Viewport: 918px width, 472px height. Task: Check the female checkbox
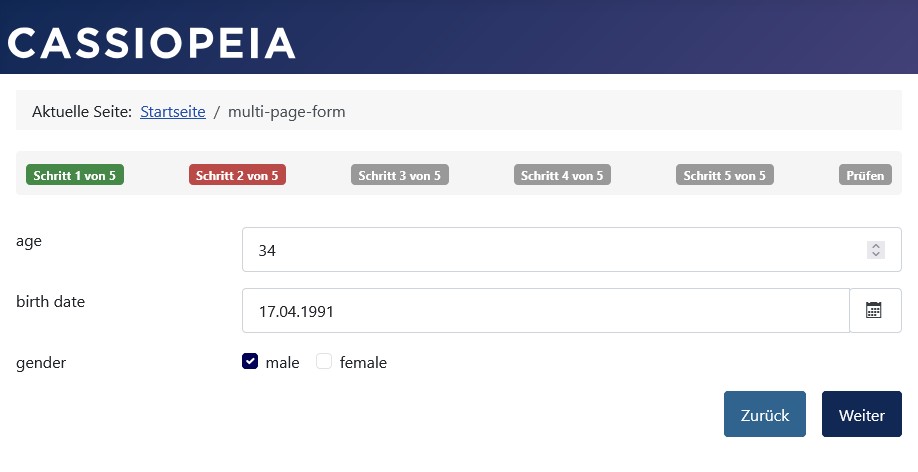coord(324,362)
